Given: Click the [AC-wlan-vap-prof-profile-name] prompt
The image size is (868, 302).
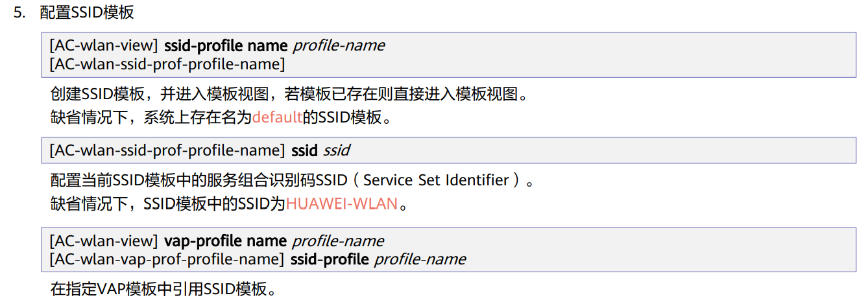Looking at the screenshot, I should (167, 259).
